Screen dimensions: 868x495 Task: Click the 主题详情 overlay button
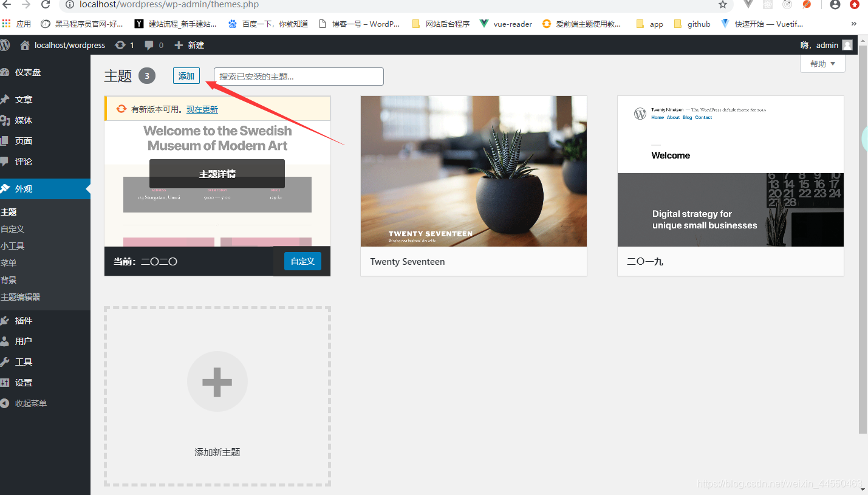217,174
